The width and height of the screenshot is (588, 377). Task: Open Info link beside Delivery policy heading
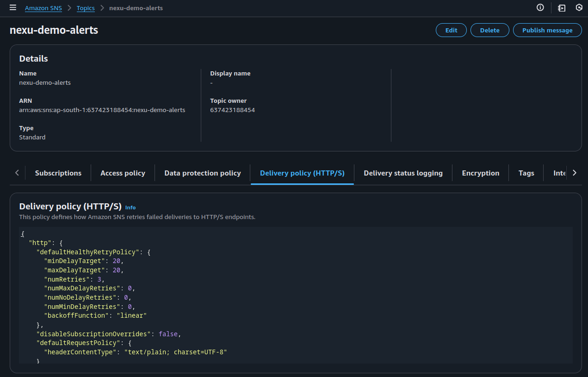pyautogui.click(x=130, y=207)
